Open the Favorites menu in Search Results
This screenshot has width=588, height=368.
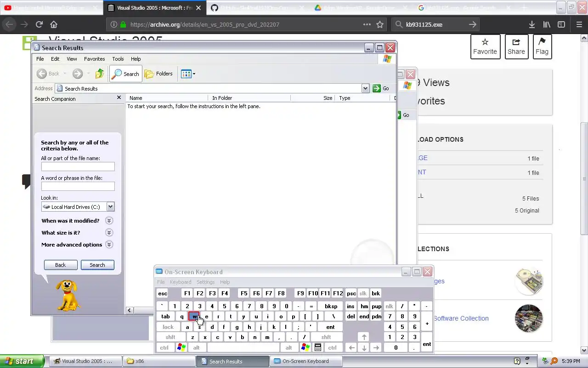94,59
